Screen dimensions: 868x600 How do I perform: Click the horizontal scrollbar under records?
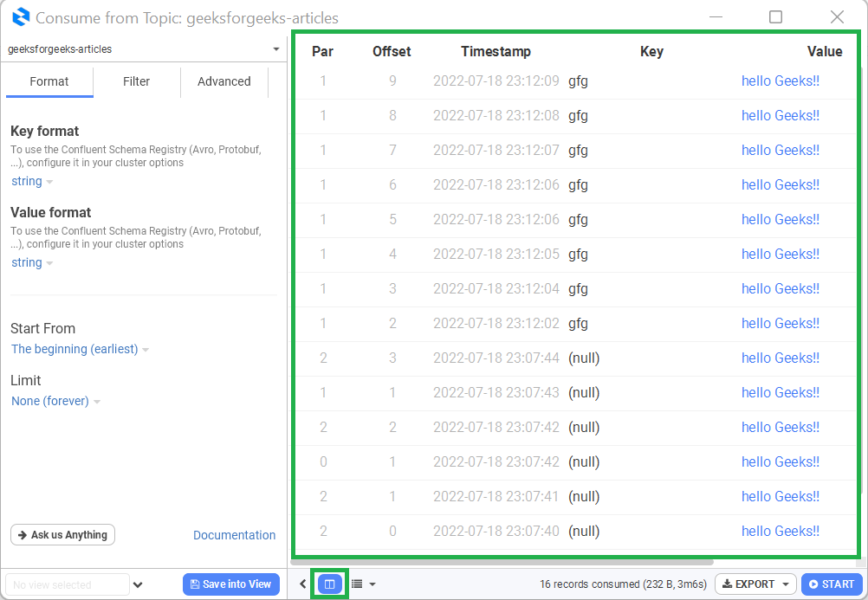point(502,563)
